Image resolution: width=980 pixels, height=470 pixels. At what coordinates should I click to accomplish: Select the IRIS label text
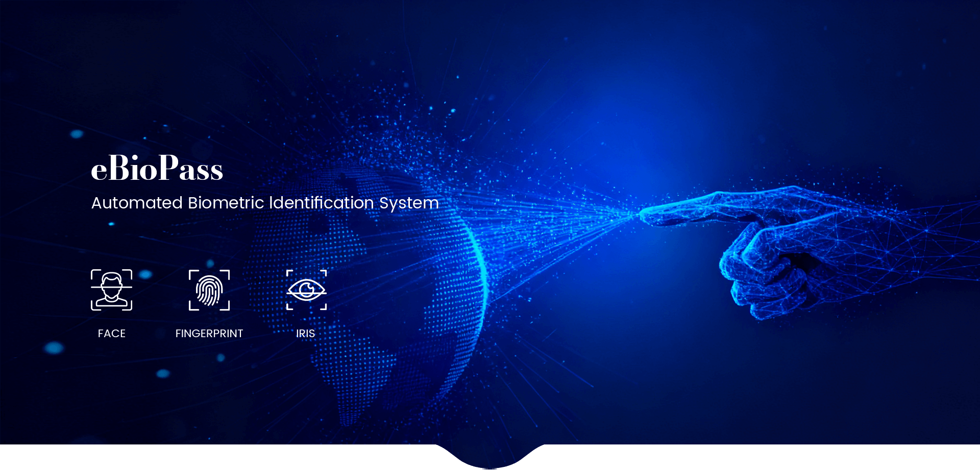tap(306, 334)
